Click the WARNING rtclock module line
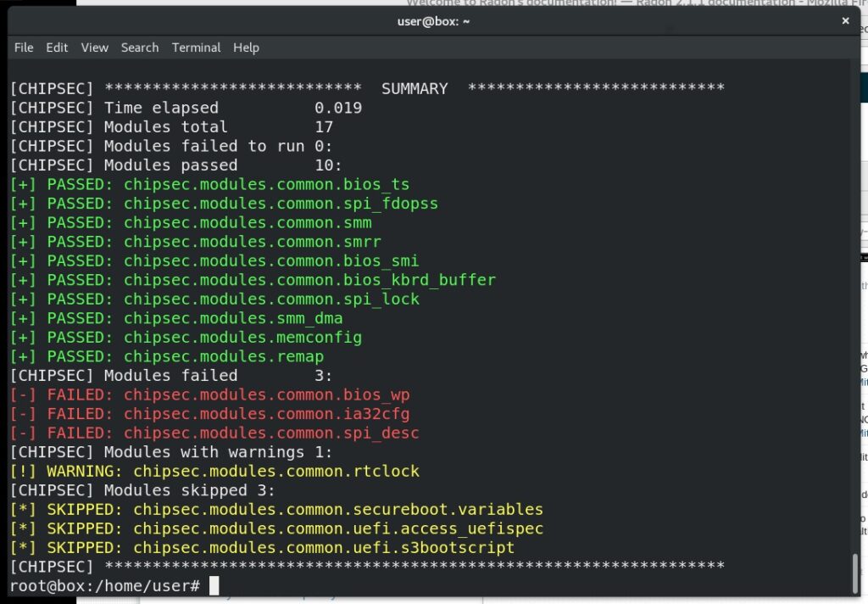868x604 pixels. click(x=214, y=472)
